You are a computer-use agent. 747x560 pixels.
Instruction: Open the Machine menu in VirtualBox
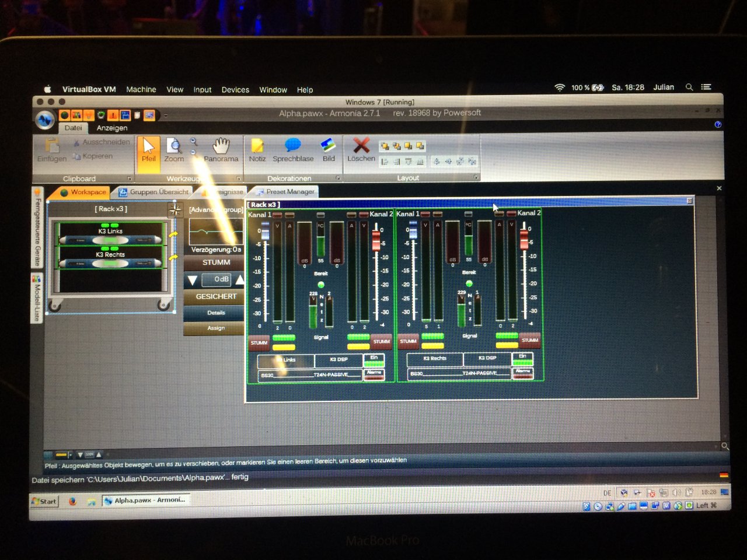point(141,89)
